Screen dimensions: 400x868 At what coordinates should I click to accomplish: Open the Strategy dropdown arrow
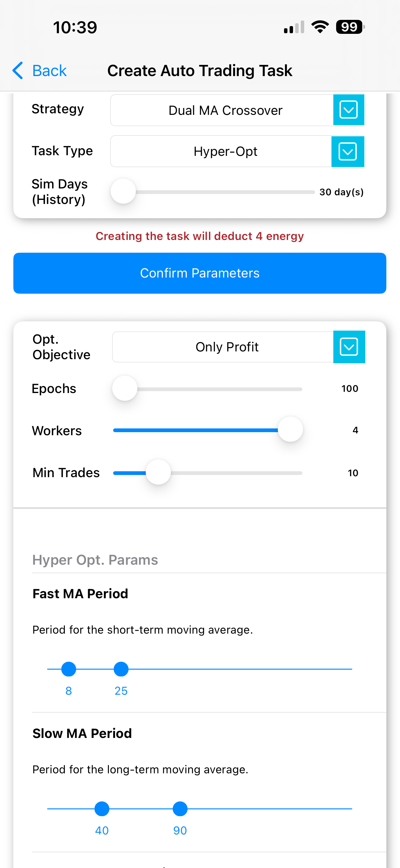[349, 110]
